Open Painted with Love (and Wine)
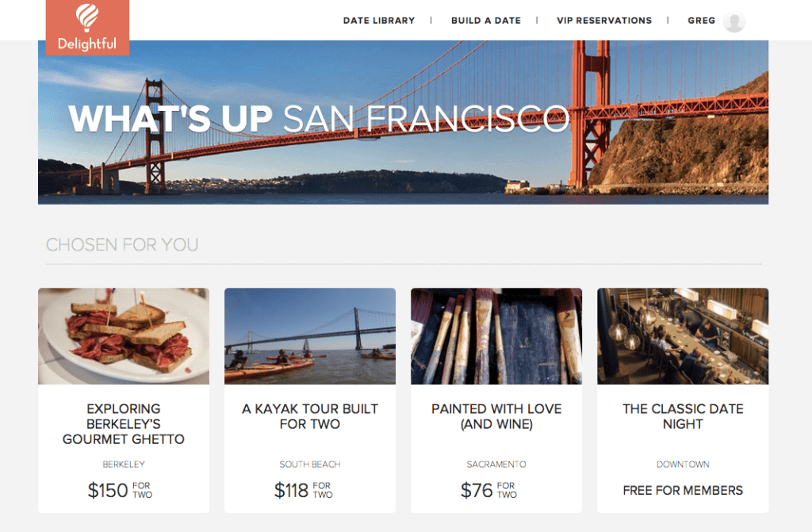 pos(496,416)
